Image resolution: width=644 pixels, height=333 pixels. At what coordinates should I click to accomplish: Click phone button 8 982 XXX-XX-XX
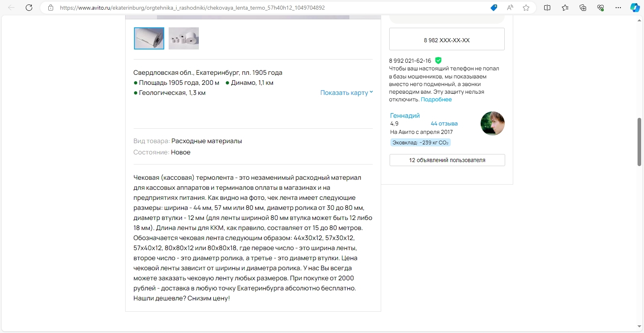447,39
